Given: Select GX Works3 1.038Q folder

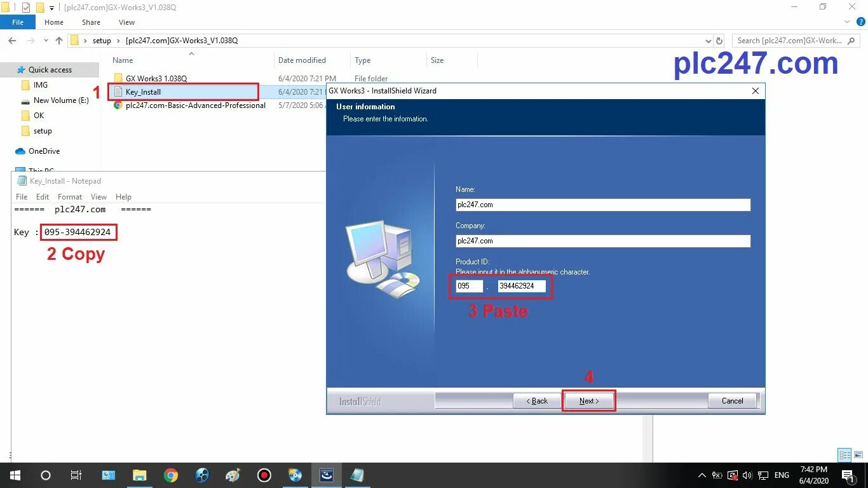Looking at the screenshot, I should pyautogui.click(x=156, y=79).
